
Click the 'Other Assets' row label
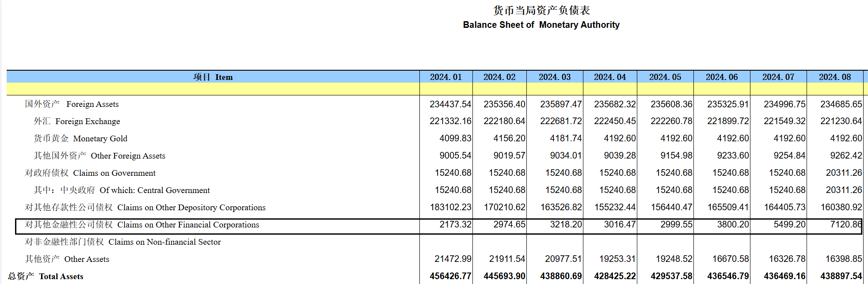click(x=87, y=259)
